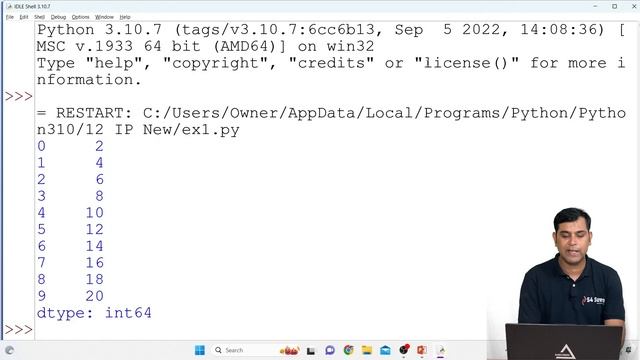Click the IDLE Shell title bar icon
This screenshot has height=360, width=640.
(9, 7)
